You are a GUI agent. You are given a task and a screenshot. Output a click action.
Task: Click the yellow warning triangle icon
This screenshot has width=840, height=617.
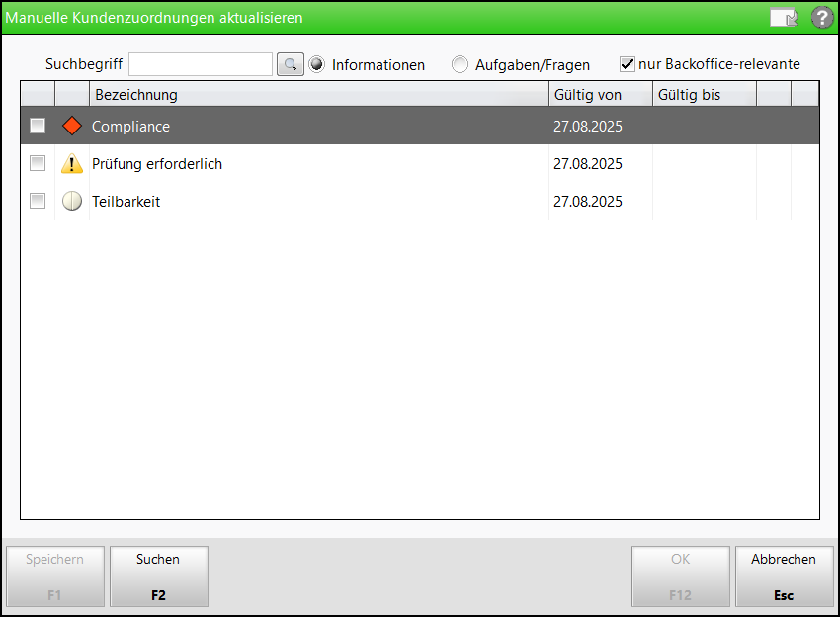coord(72,164)
